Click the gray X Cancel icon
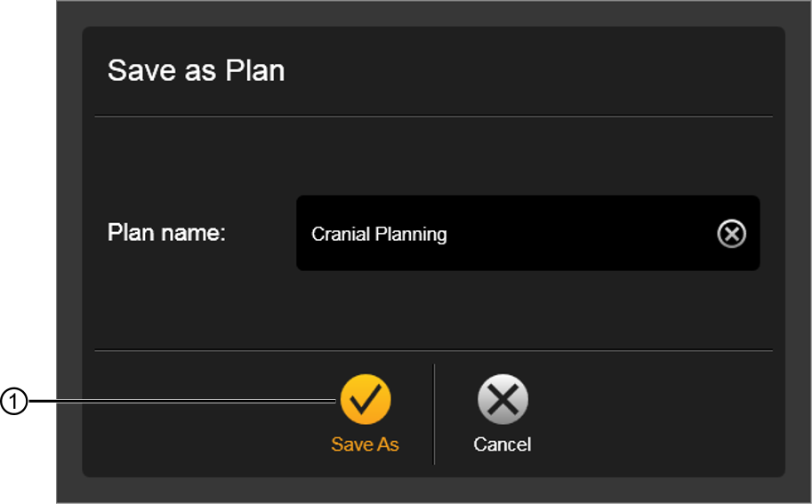Viewport: 812px width, 504px height. [x=502, y=399]
